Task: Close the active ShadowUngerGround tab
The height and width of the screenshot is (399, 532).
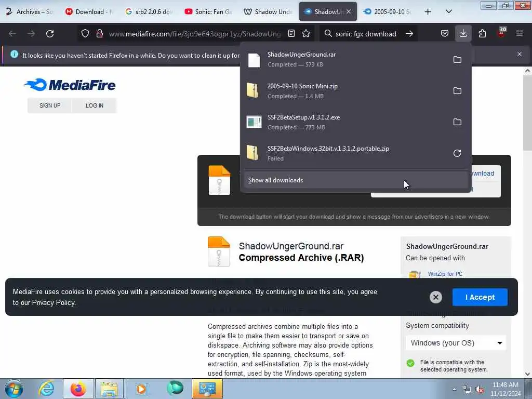Action: tap(349, 11)
